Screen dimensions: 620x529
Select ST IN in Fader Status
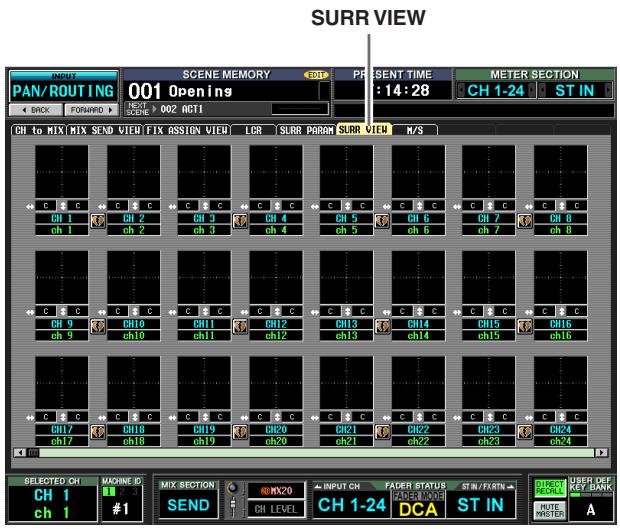click(x=480, y=505)
